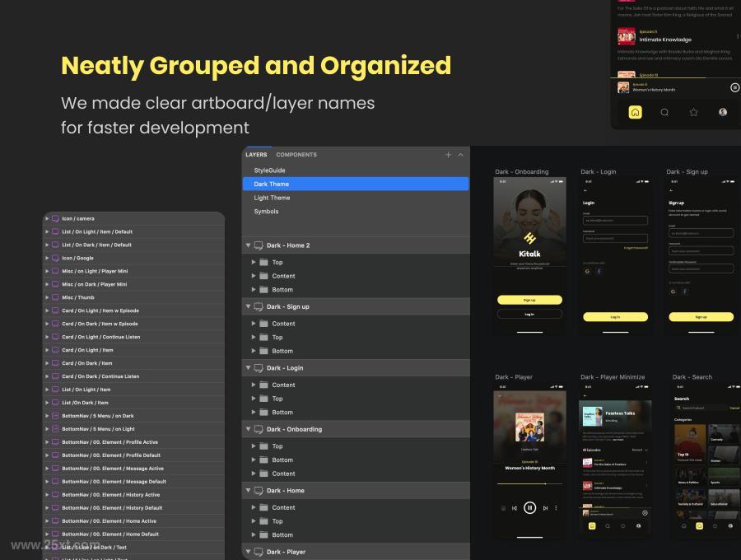The image size is (741, 560).
Task: Collapse the Dark - Home artboard group
Action: tap(248, 491)
